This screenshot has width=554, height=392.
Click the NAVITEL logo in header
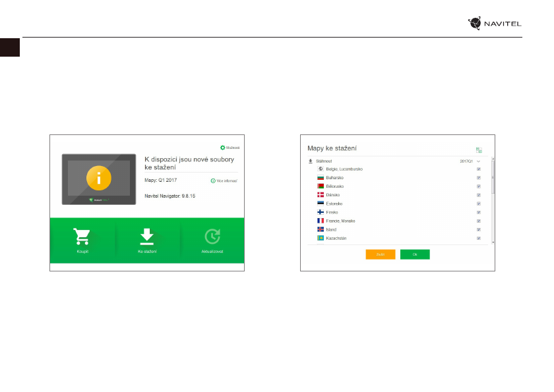point(495,24)
